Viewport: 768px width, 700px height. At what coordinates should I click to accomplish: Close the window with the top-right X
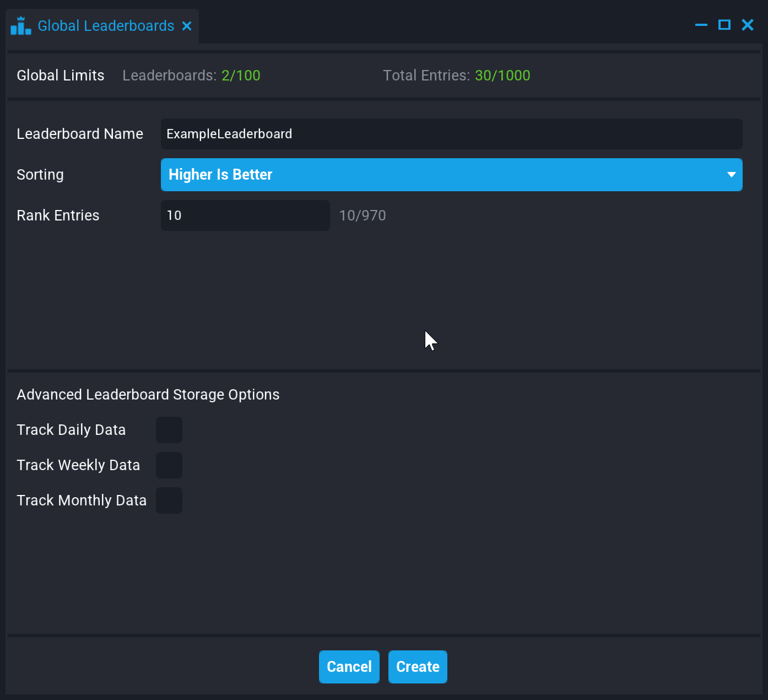(x=747, y=25)
